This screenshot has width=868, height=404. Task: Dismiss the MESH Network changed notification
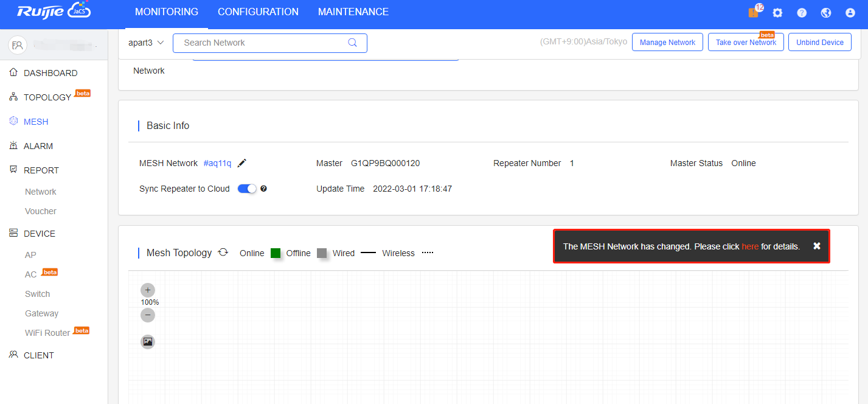(x=817, y=246)
